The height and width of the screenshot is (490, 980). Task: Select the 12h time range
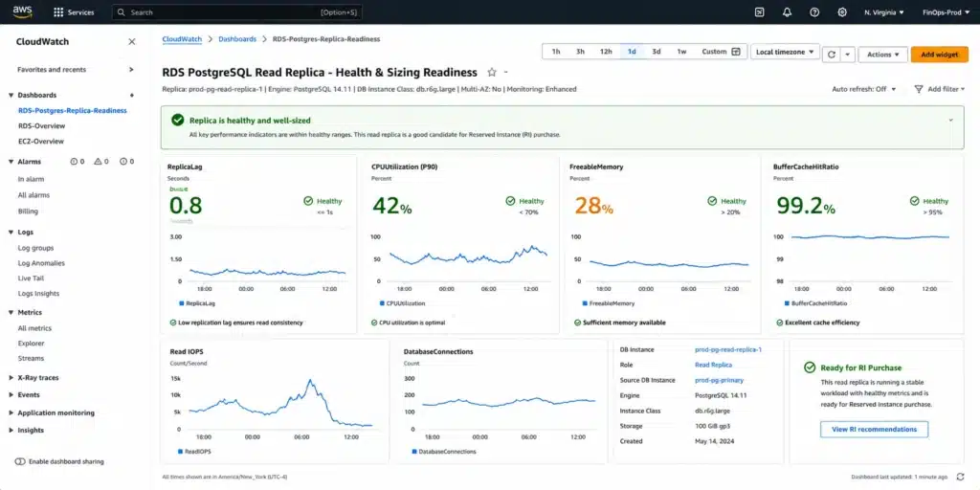coord(606,52)
